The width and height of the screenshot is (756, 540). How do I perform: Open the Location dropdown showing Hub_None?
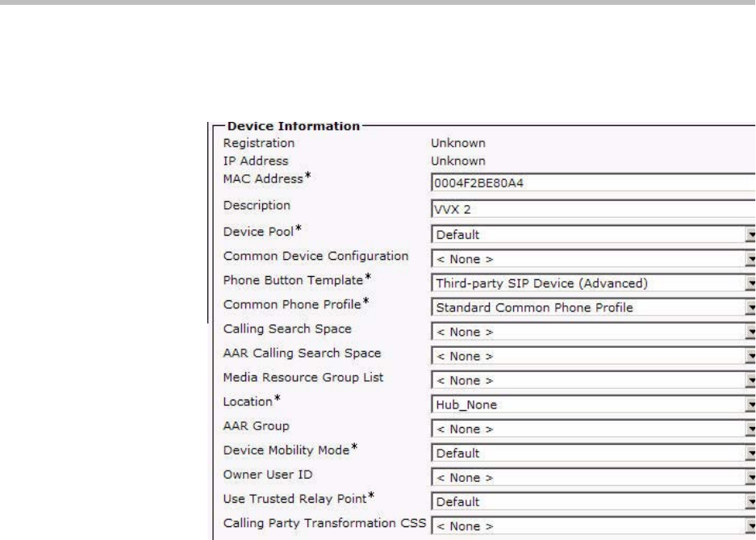pos(593,404)
